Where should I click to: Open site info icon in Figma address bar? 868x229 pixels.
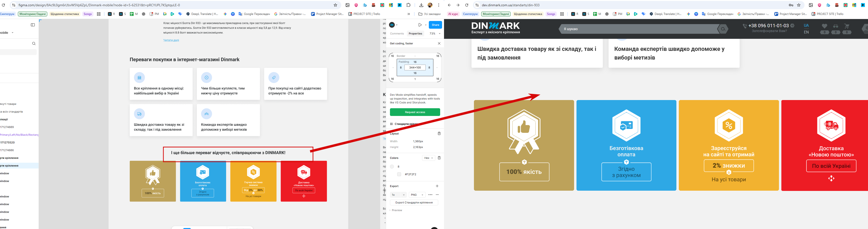click(x=14, y=5)
